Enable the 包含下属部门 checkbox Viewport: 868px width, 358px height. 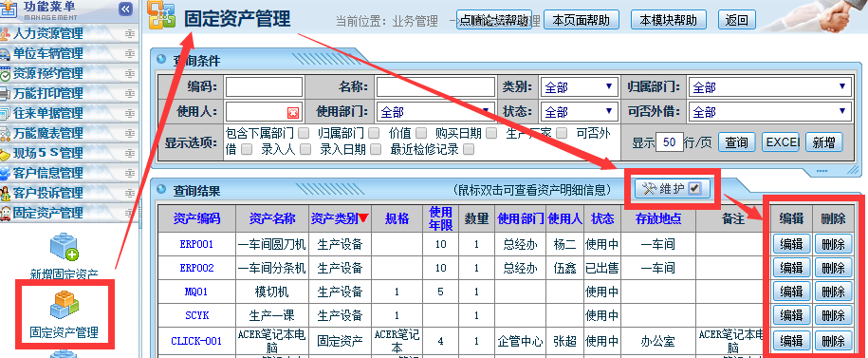(x=304, y=133)
